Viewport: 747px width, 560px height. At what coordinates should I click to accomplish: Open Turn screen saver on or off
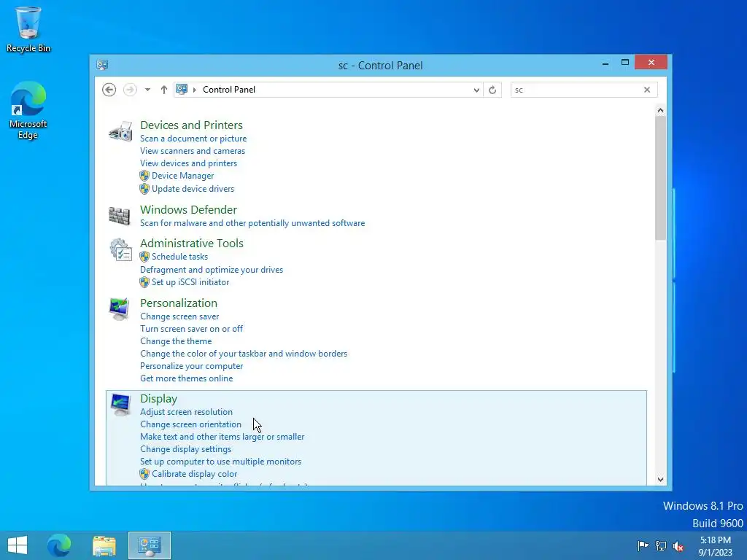pos(192,329)
